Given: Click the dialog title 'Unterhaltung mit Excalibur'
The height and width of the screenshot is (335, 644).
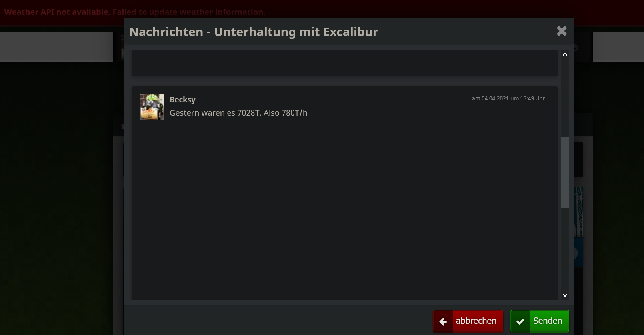Looking at the screenshot, I should click(296, 32).
